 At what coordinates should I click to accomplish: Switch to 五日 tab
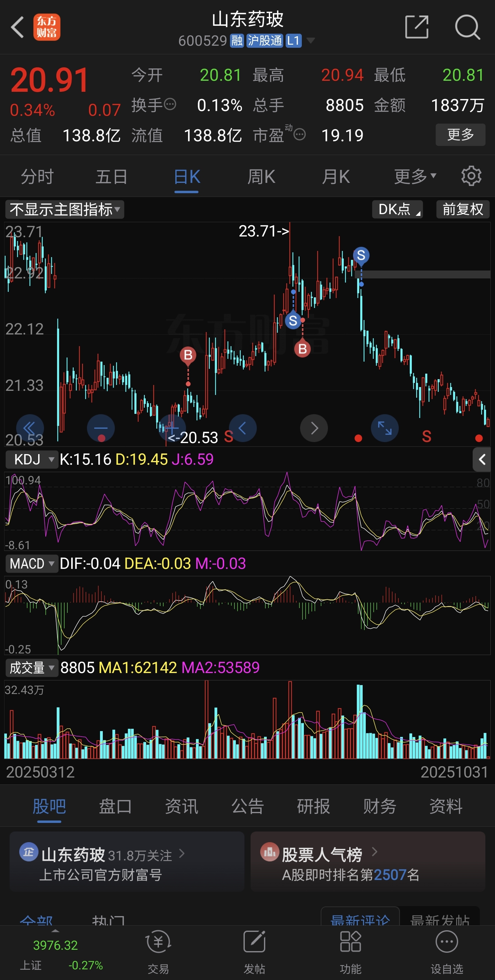[x=111, y=177]
